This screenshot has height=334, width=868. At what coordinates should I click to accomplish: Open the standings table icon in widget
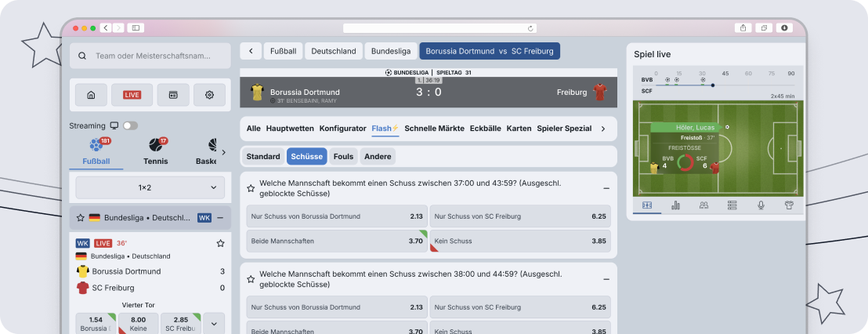coord(732,205)
